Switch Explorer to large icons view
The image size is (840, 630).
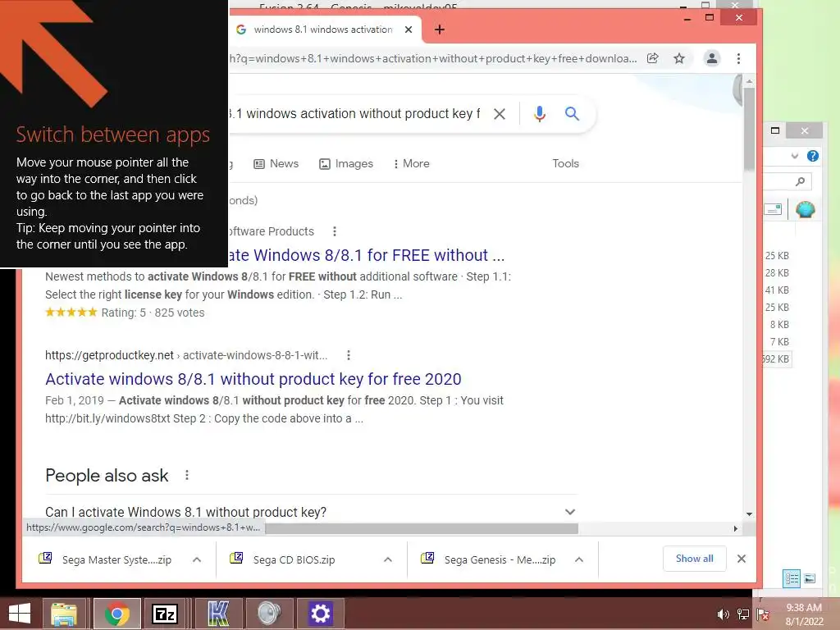click(810, 578)
